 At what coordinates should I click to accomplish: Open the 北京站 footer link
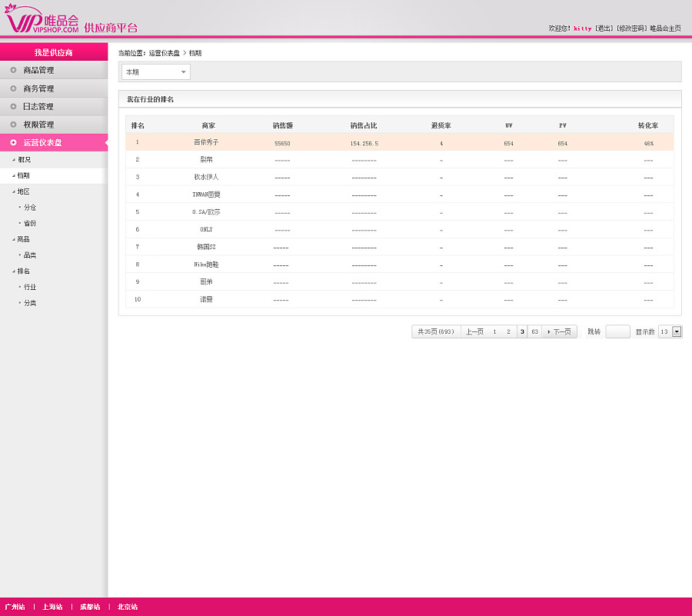[x=128, y=607]
